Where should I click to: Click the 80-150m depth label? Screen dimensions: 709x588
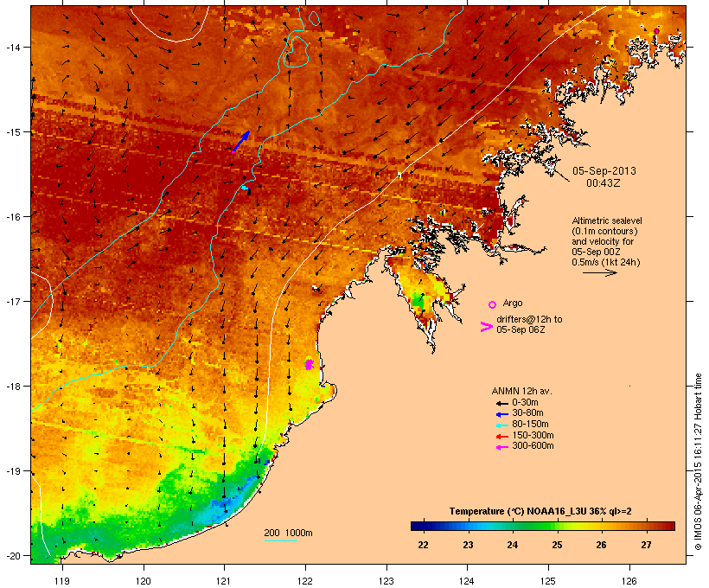(530, 425)
